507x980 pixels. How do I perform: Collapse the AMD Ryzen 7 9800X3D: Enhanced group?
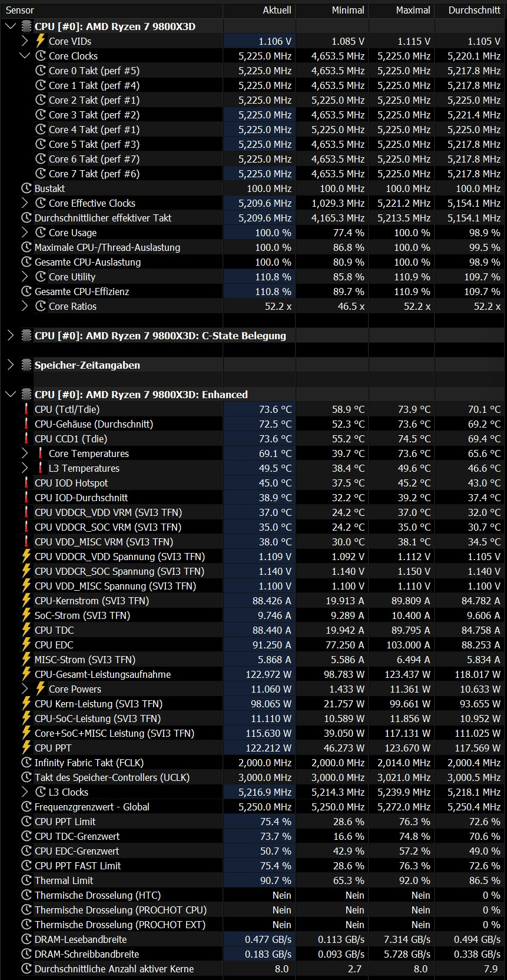point(10,395)
